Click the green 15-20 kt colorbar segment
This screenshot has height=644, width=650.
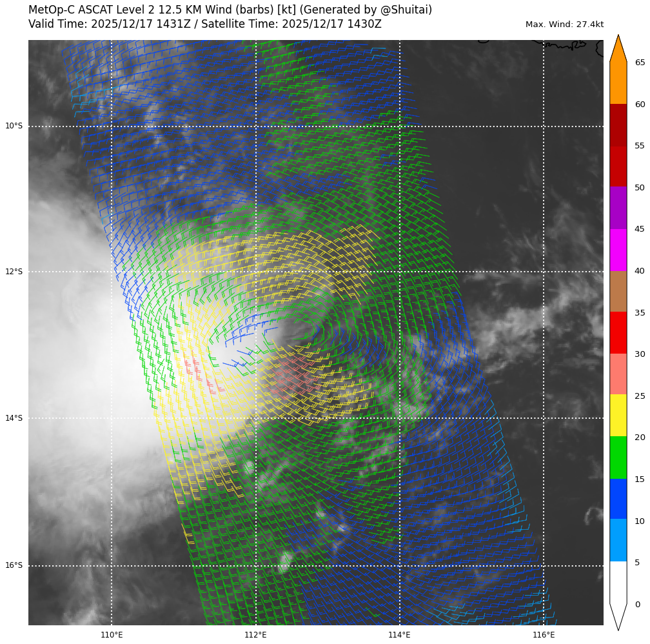click(618, 457)
